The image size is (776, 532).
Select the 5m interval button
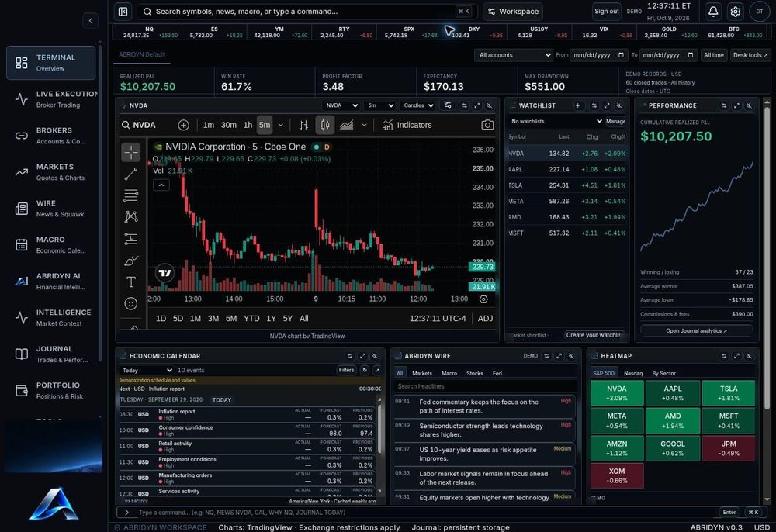click(265, 125)
